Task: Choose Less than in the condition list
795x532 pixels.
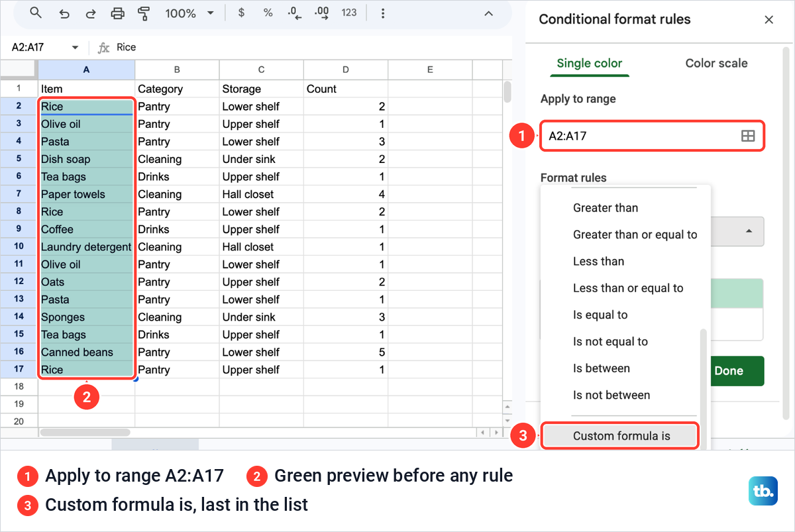Action: [x=625, y=261]
